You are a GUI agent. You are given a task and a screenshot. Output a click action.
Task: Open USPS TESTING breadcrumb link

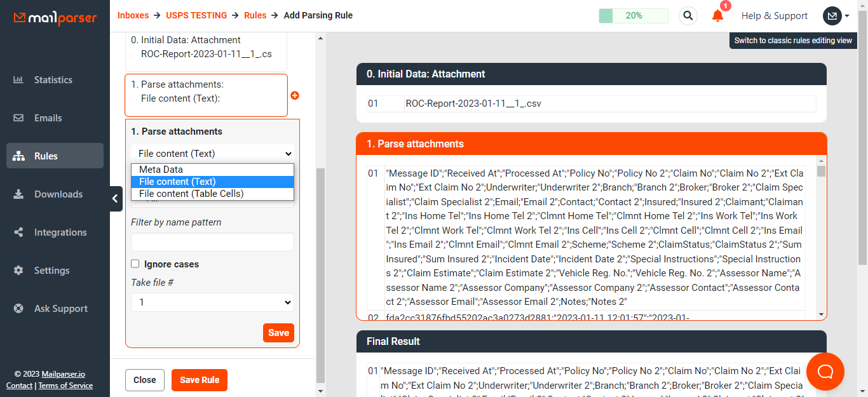point(196,15)
